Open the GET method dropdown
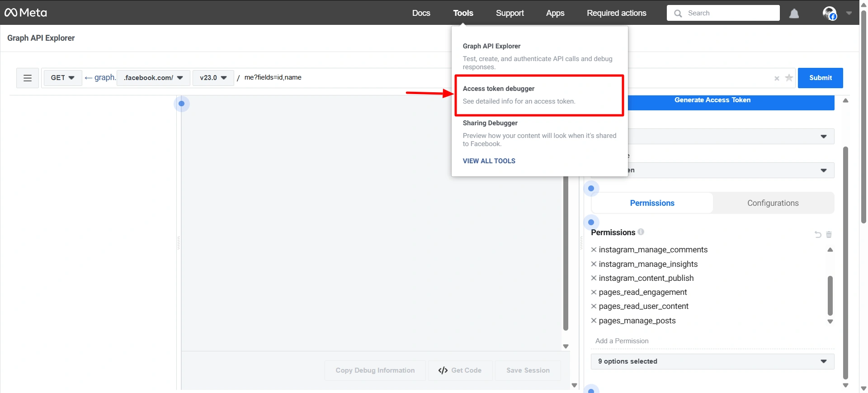The image size is (868, 393). (x=63, y=78)
